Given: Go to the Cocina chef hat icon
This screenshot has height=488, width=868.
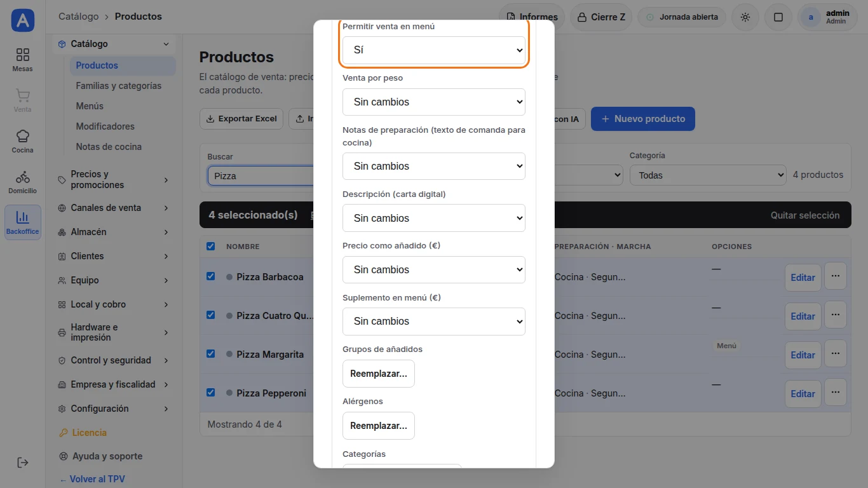Looking at the screenshot, I should point(22,141).
